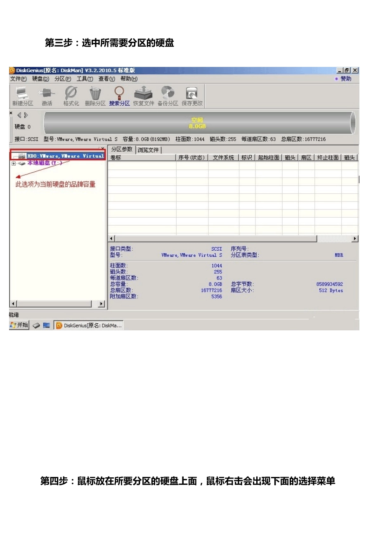Open the 工具(T) menu

click(x=85, y=79)
